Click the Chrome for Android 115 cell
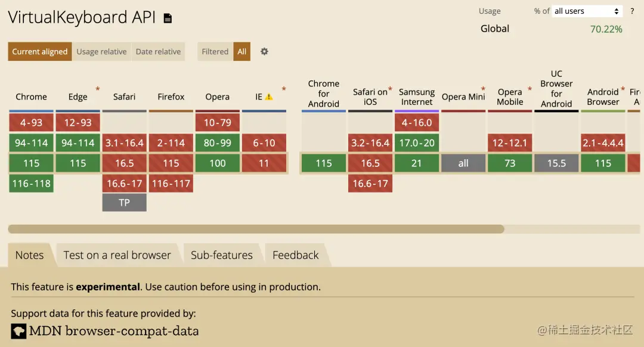Image resolution: width=644 pixels, height=347 pixels. 324,163
